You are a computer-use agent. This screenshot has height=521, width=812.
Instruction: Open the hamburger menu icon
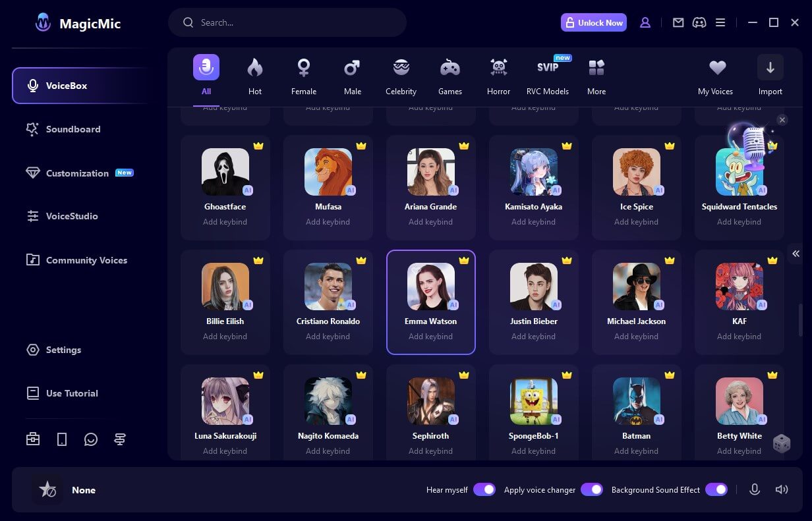pos(720,22)
